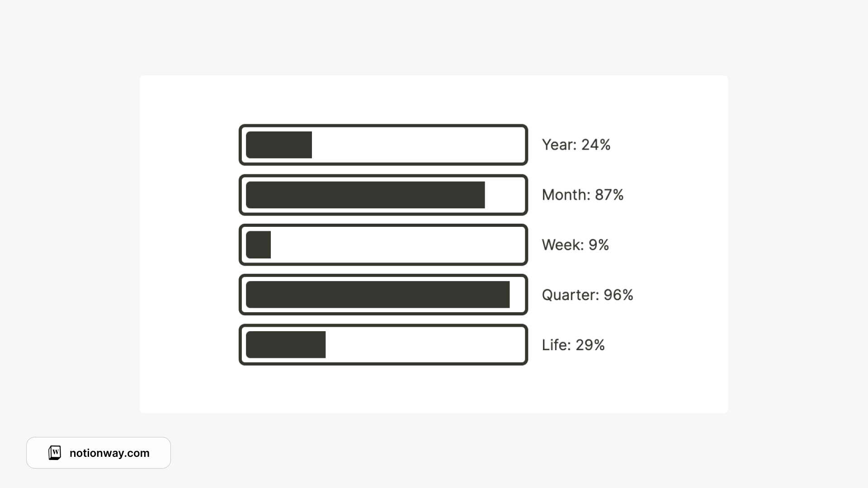Screen dimensions: 868x488
Task: Click the empty part of Week bar
Action: [x=396, y=245]
